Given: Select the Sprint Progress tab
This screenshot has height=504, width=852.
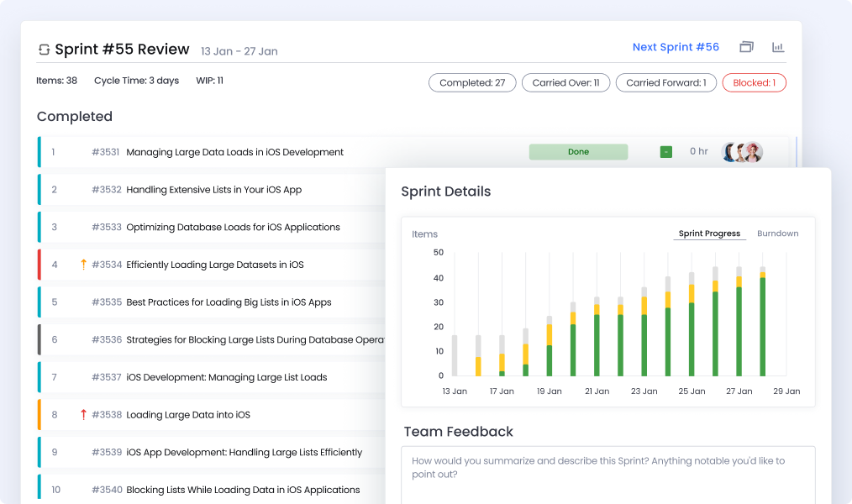Looking at the screenshot, I should click(709, 234).
